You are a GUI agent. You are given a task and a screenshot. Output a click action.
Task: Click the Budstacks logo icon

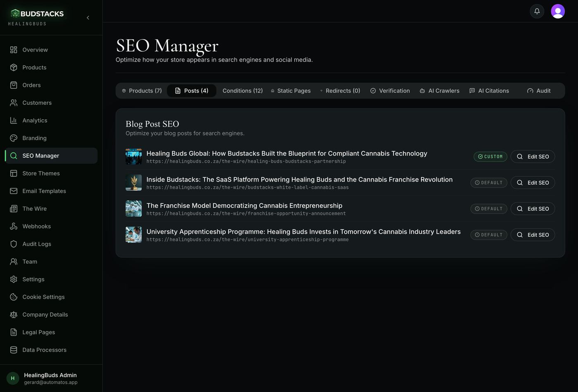tap(15, 13)
